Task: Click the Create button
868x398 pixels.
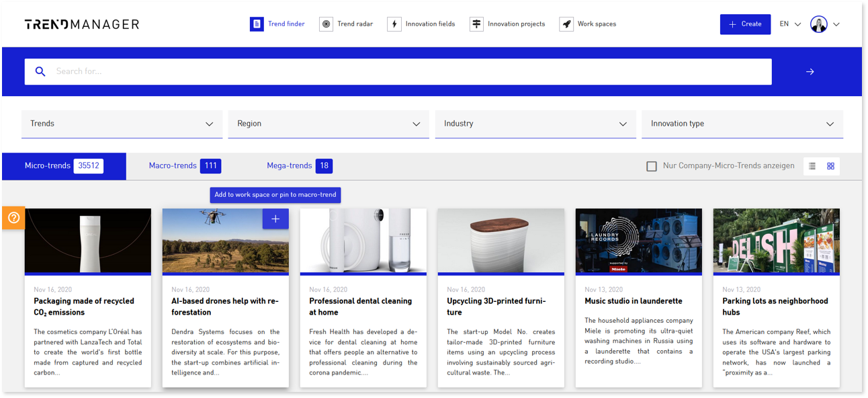Action: tap(745, 24)
